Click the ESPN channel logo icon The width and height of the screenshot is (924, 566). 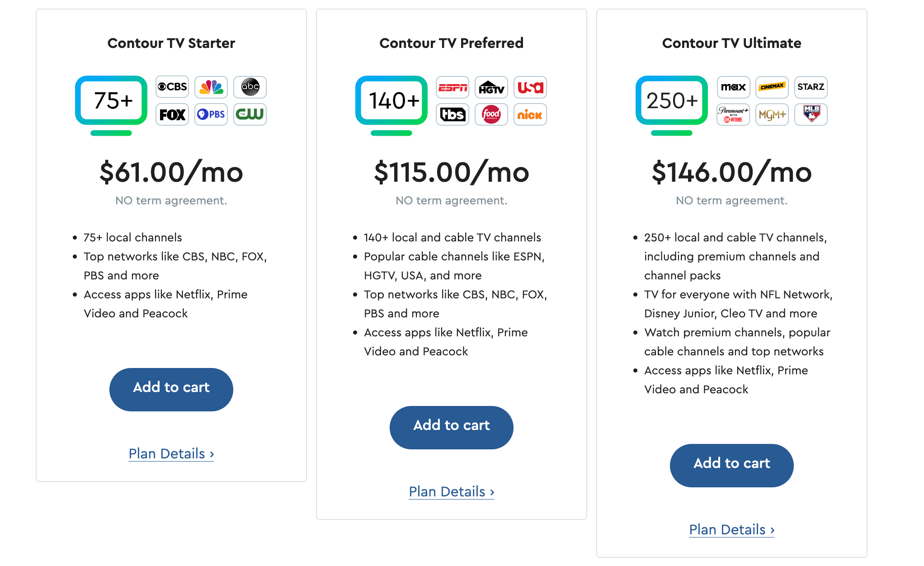click(x=453, y=87)
